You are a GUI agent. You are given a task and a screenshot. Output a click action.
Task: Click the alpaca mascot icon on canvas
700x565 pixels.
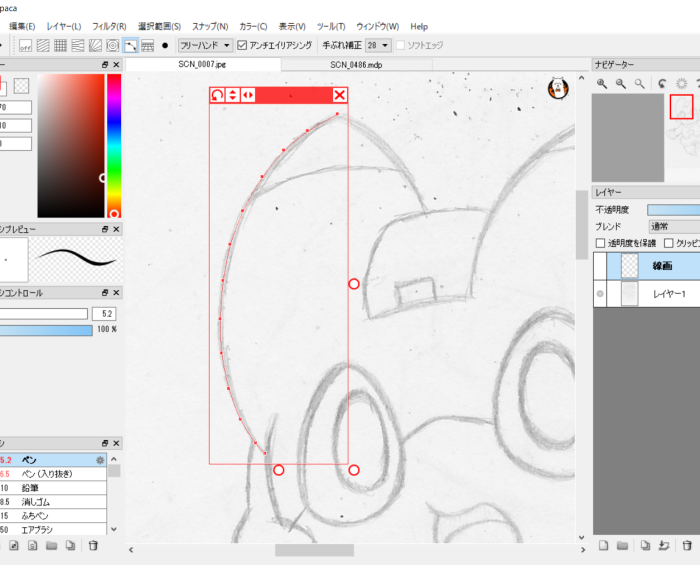pos(558,87)
